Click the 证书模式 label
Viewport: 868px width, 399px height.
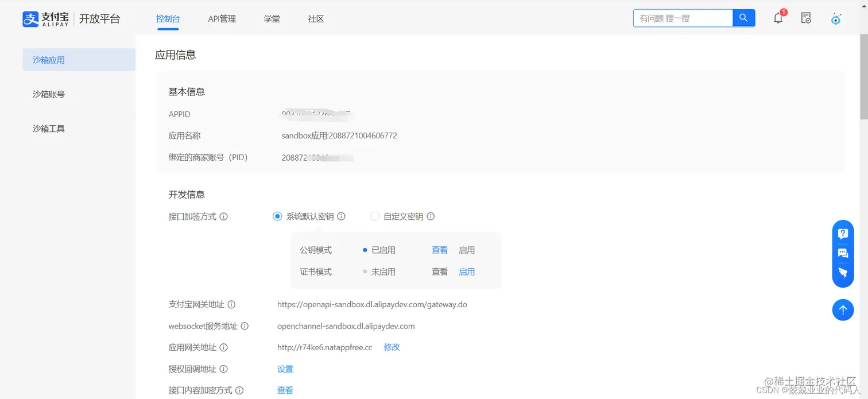[316, 272]
